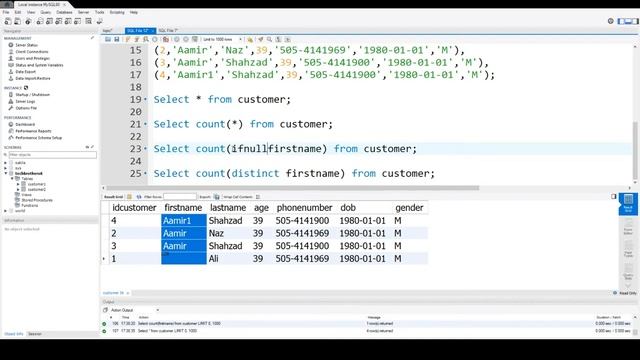
Task: Switch to the SQL File 7 tab
Action: point(168,31)
